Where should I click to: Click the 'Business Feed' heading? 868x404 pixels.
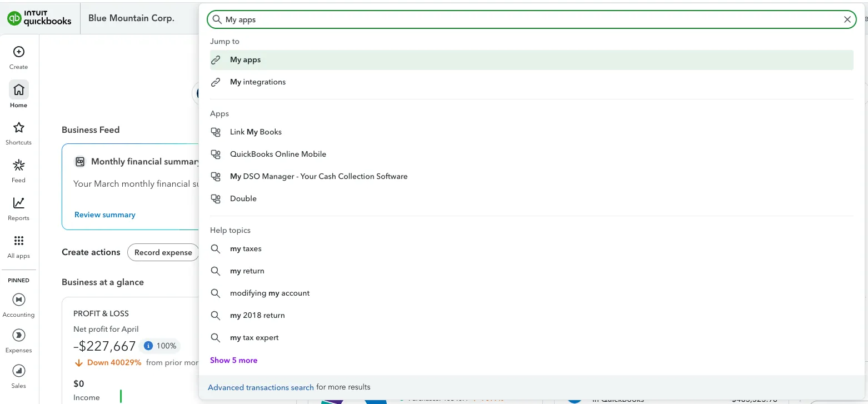pyautogui.click(x=91, y=130)
